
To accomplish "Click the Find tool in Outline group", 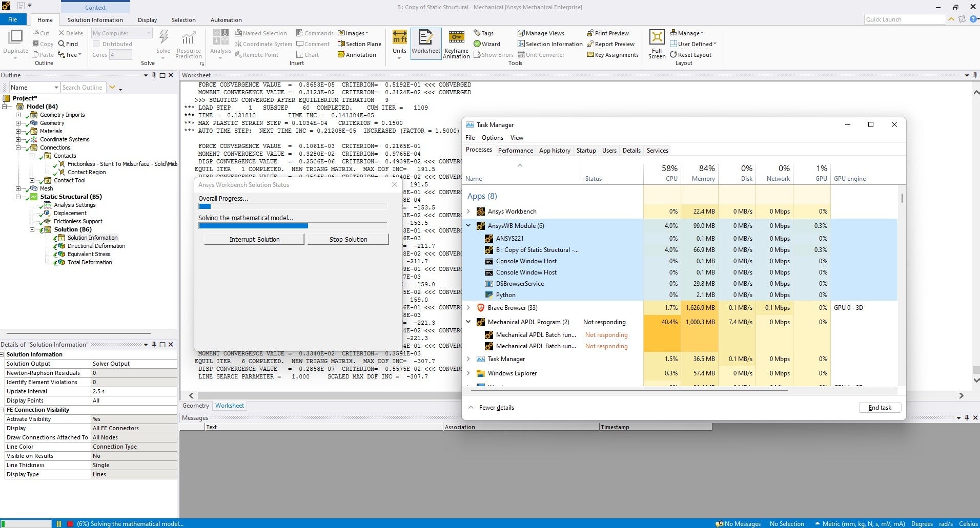I will [68, 44].
